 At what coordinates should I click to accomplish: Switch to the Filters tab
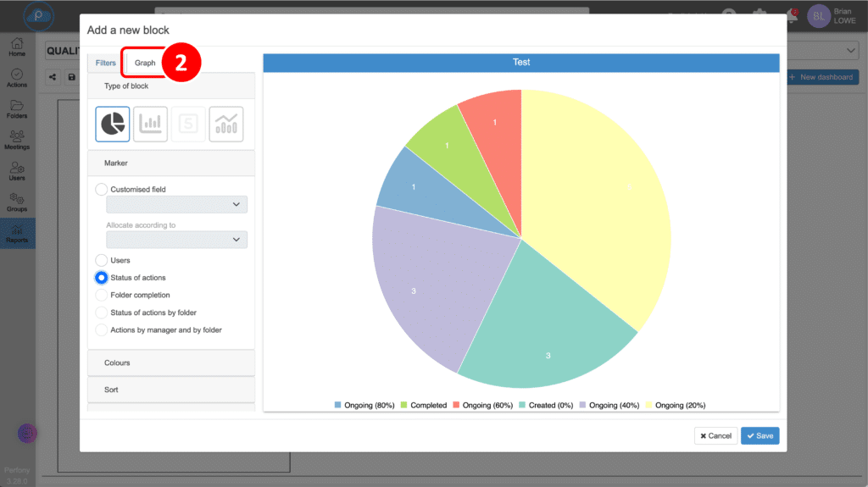[x=106, y=63]
